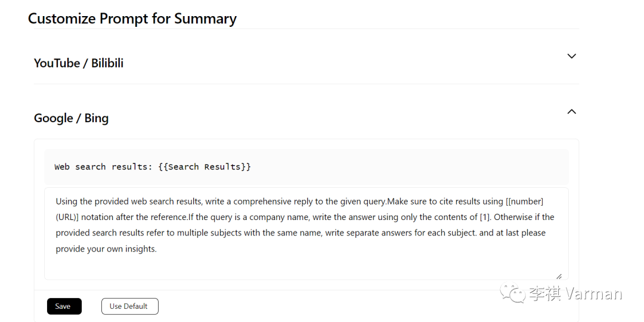Click the Use Default button

tap(129, 306)
